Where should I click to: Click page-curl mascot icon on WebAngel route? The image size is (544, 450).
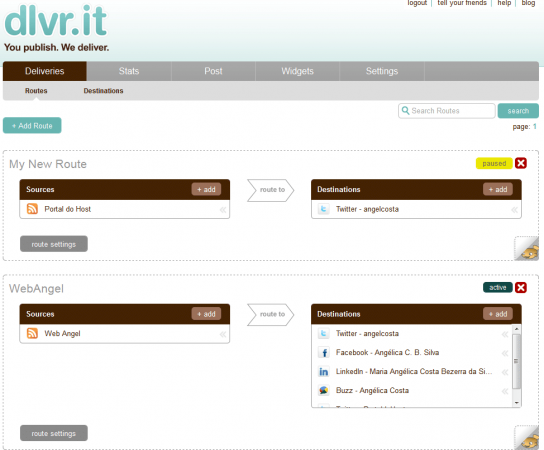coord(527,437)
